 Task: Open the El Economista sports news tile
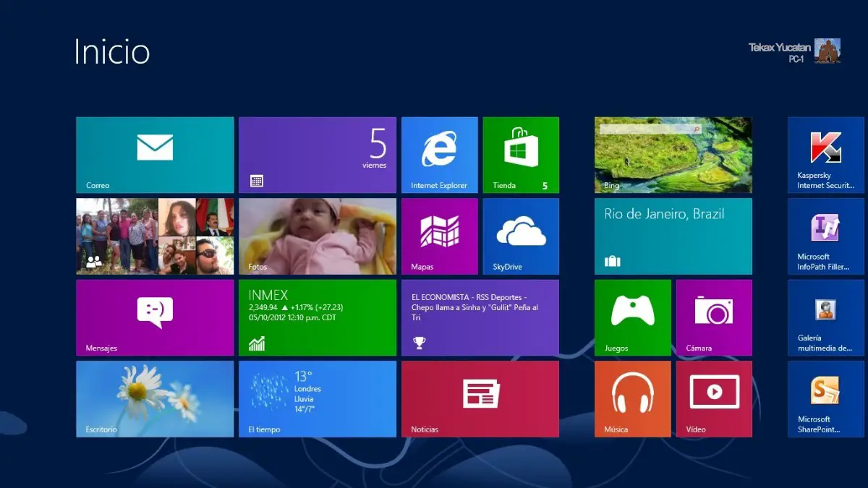[480, 317]
